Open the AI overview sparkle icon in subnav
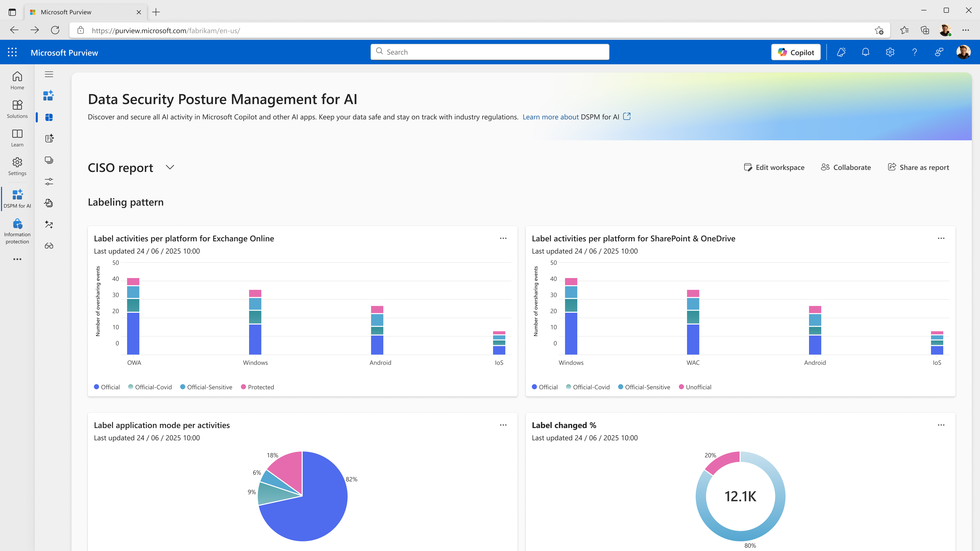This screenshot has height=551, width=980. tap(49, 95)
